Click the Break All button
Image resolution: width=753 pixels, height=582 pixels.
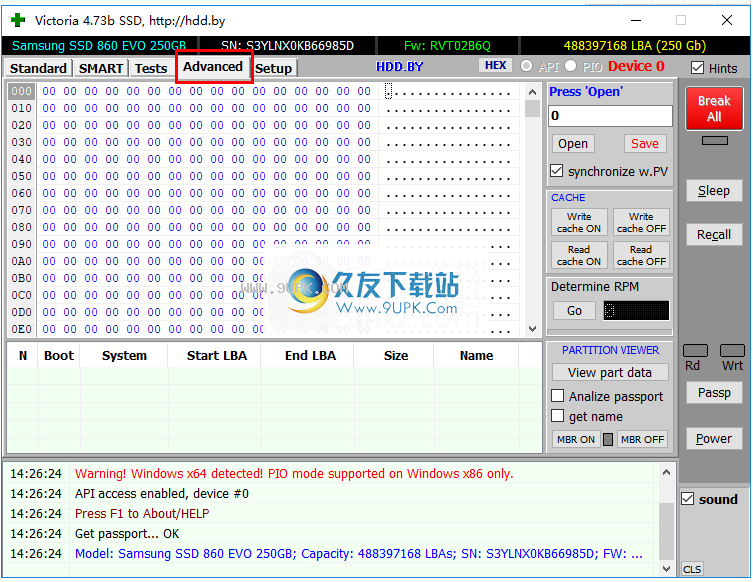(714, 109)
